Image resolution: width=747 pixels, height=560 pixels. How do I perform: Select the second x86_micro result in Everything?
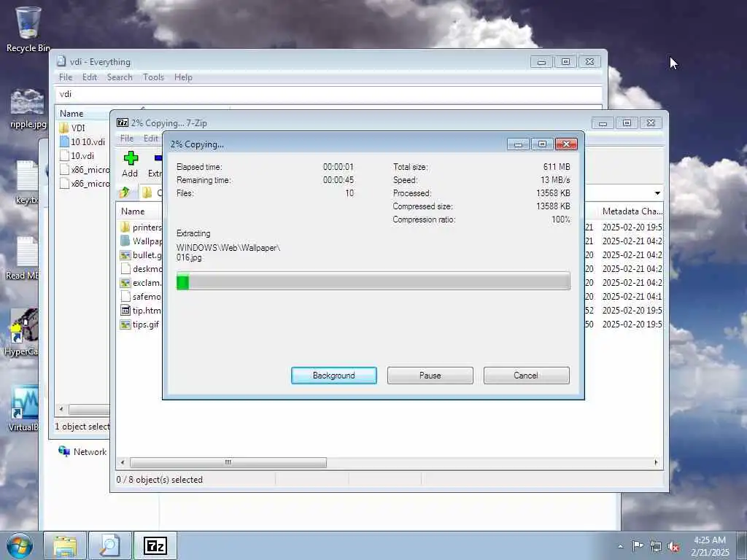(x=85, y=183)
